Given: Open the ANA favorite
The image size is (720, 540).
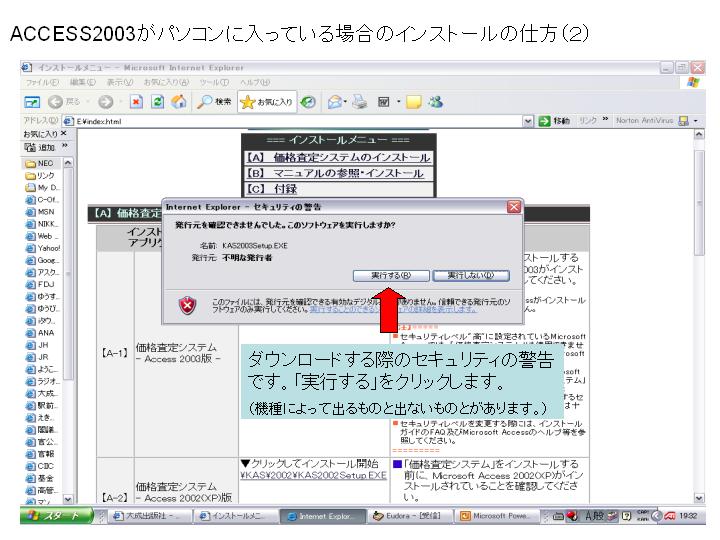Looking at the screenshot, I should (x=40, y=332).
